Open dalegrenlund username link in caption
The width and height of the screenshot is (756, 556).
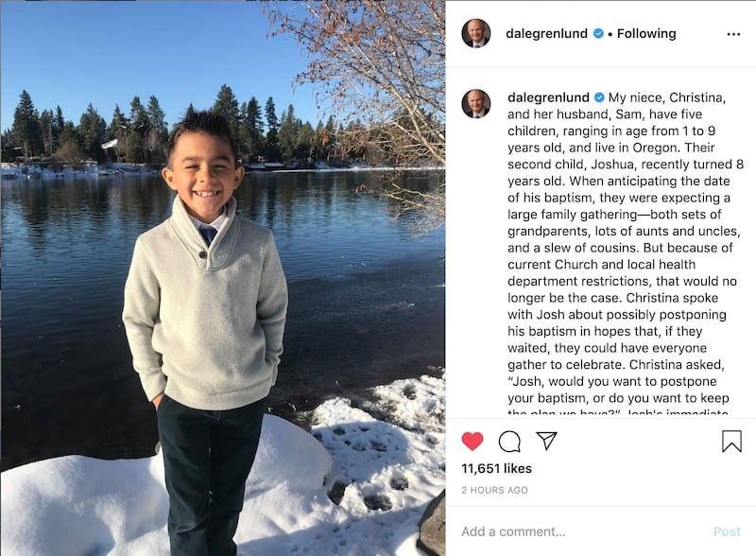pyautogui.click(x=548, y=97)
